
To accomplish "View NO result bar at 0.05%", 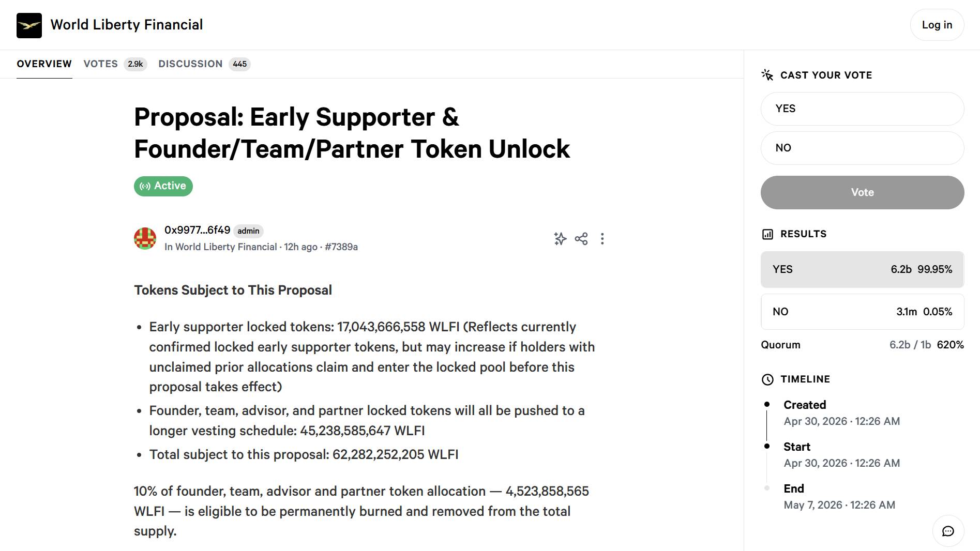I will 862,312.
